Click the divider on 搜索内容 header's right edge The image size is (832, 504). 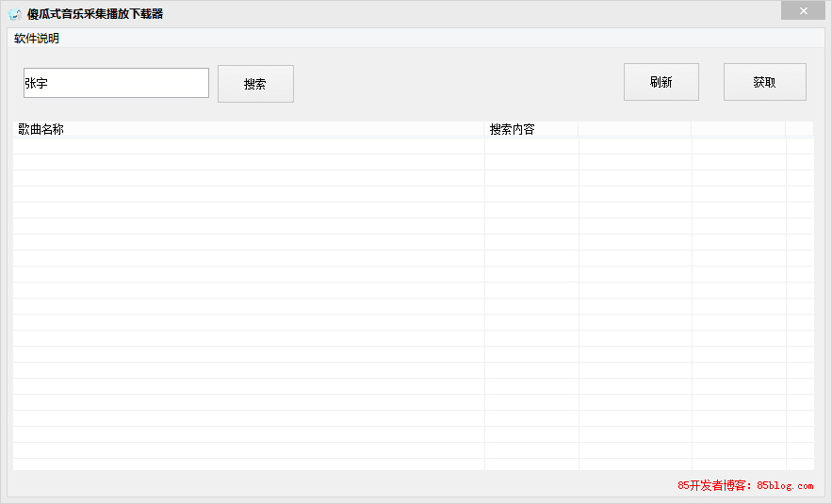click(x=579, y=129)
